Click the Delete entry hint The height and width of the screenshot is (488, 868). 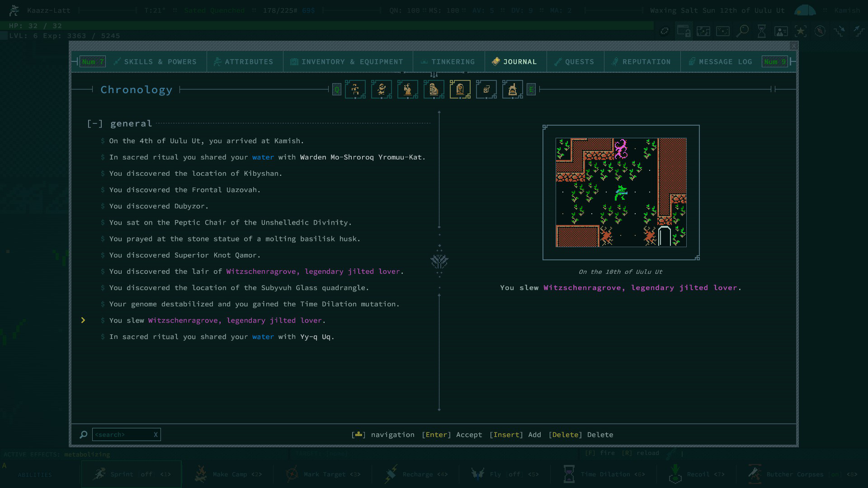(581, 435)
